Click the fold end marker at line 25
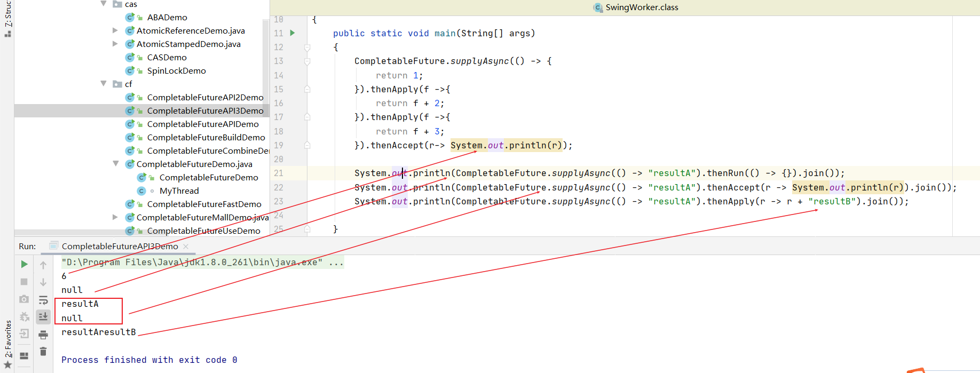Viewport: 980px width, 373px height. (x=307, y=229)
